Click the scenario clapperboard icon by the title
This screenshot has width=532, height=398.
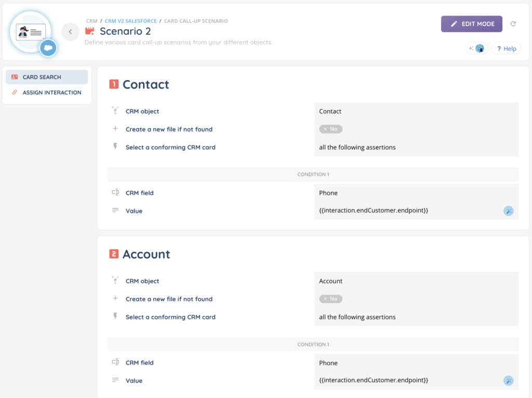90,32
